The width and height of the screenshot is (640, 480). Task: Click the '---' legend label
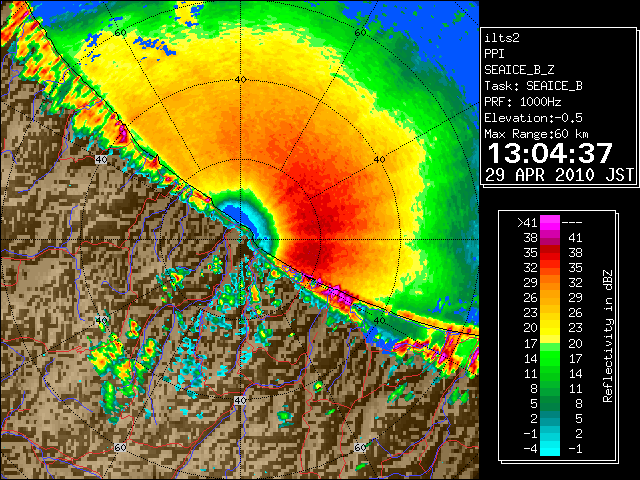coord(572,223)
